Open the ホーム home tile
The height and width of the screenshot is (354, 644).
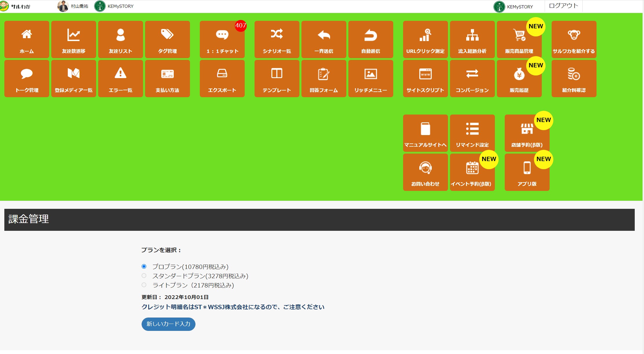click(x=27, y=39)
